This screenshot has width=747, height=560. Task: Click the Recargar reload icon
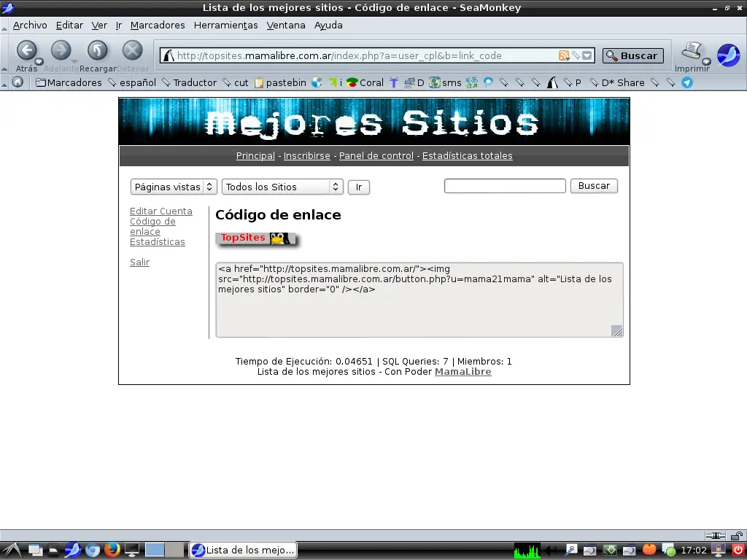[x=97, y=51]
